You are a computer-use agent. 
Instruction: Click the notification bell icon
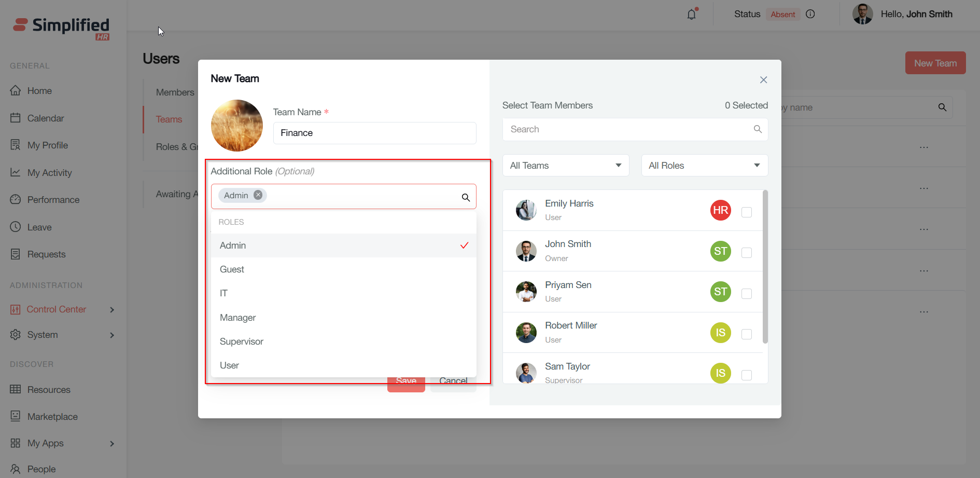(691, 15)
